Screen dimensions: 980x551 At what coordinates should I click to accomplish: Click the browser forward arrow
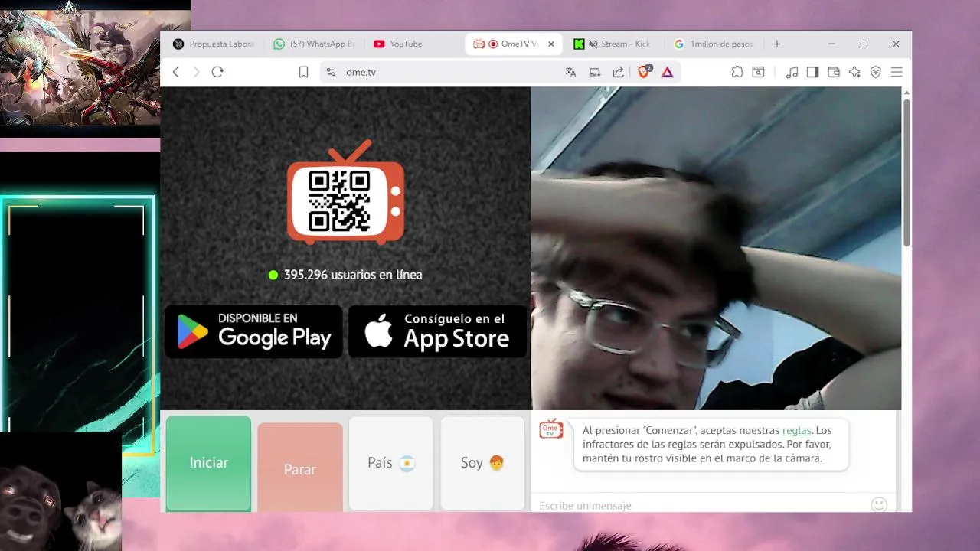tap(196, 72)
